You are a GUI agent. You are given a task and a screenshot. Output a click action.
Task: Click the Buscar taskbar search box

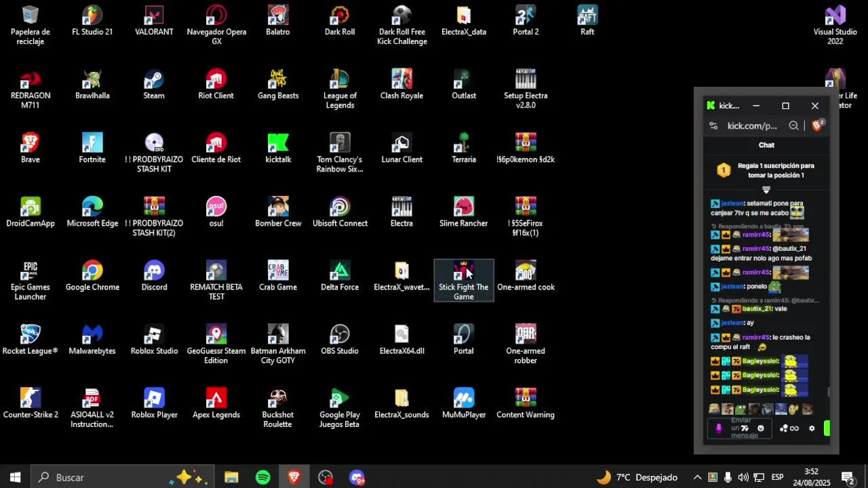click(123, 477)
